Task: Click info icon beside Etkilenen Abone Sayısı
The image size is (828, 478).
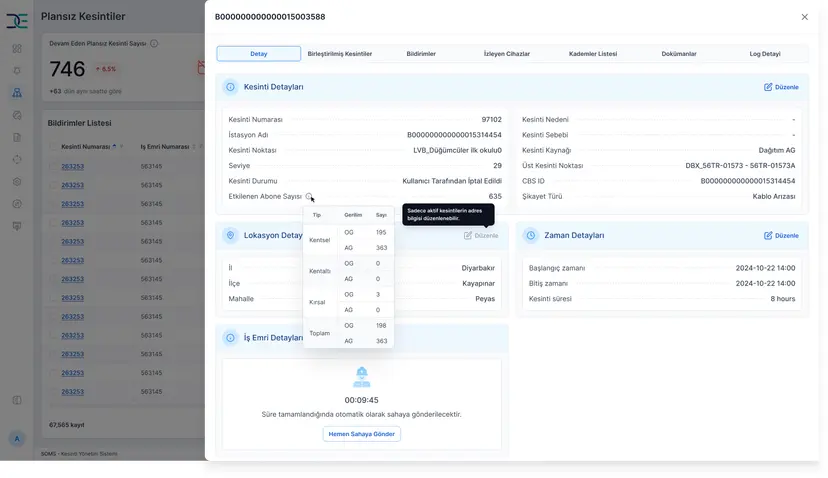Action: tap(309, 196)
